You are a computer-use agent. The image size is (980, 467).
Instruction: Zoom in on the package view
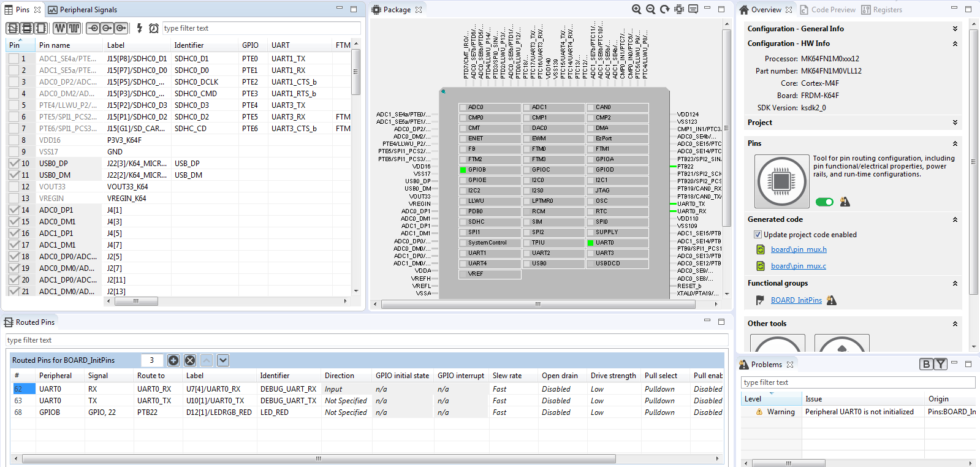pyautogui.click(x=637, y=9)
